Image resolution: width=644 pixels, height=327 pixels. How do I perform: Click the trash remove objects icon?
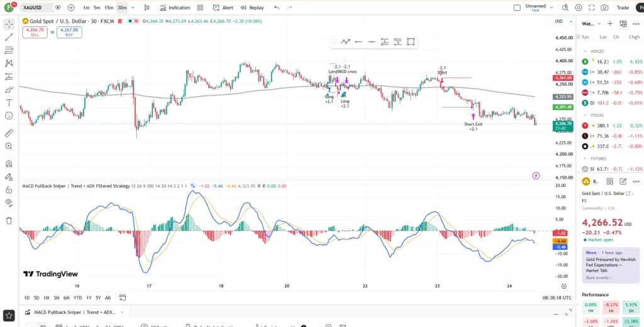coord(9,221)
